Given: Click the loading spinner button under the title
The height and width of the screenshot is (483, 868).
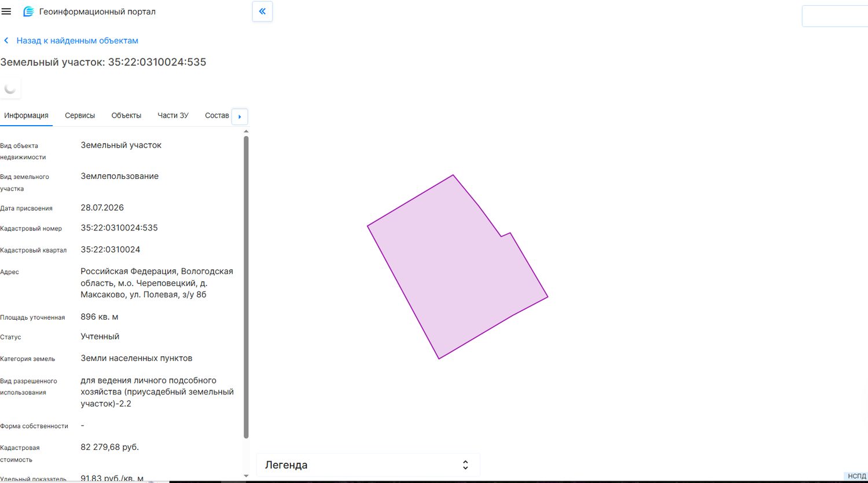Looking at the screenshot, I should point(10,89).
